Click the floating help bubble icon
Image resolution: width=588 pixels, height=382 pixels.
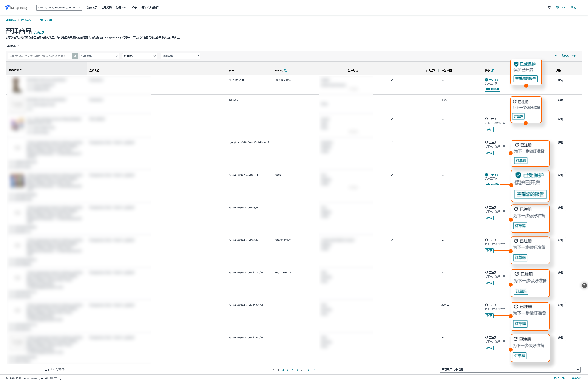click(x=584, y=286)
